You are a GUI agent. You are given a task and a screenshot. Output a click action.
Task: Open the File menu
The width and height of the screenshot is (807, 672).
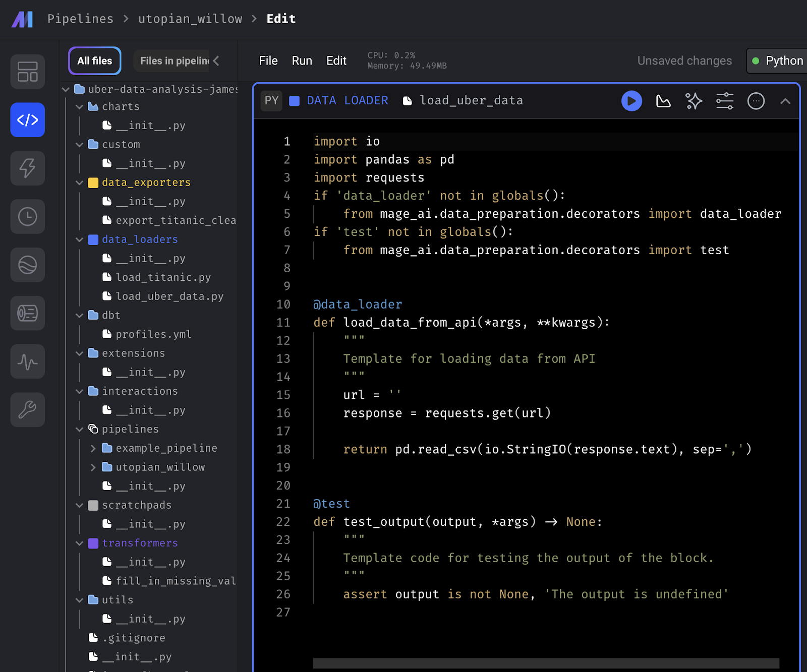coord(268,60)
